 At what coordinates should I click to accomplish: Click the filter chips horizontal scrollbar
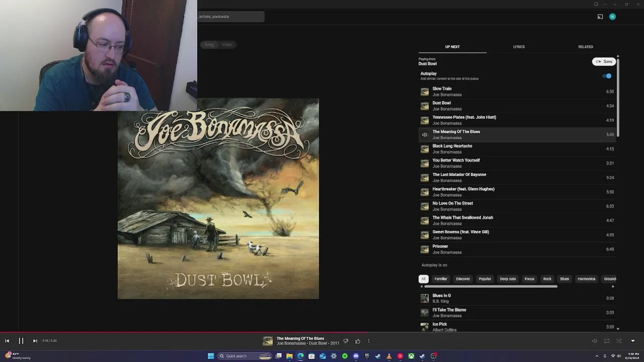pos(491,287)
